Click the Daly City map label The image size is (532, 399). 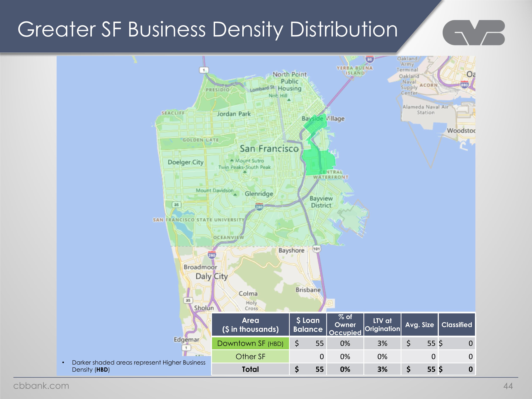coord(211,276)
